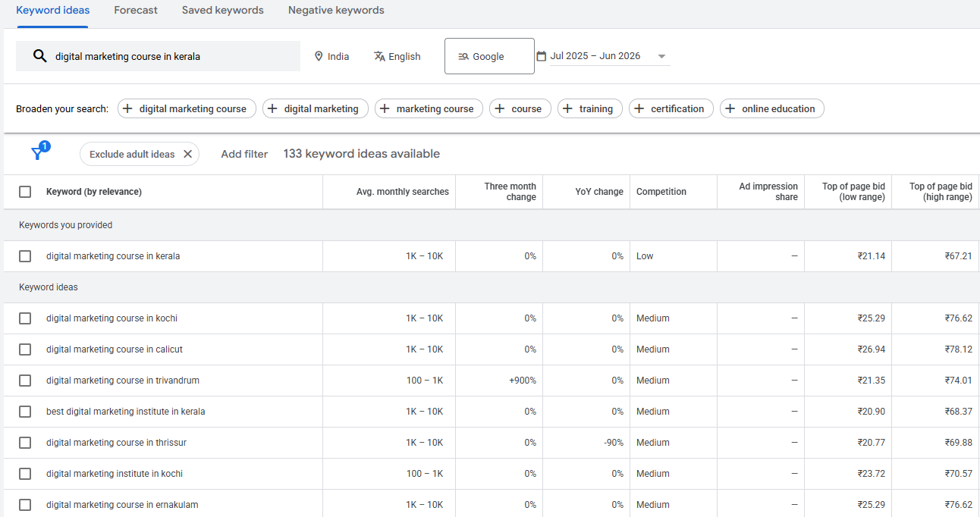Open the Google search network selector
Screen dimensions: 980x517
pyautogui.click(x=489, y=56)
